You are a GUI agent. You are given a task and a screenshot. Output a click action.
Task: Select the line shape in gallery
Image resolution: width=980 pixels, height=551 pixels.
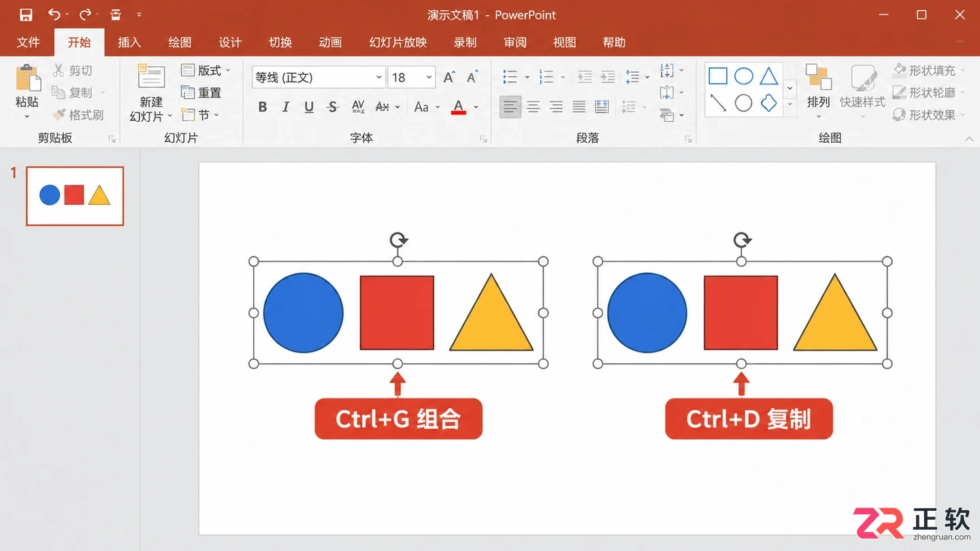point(718,103)
